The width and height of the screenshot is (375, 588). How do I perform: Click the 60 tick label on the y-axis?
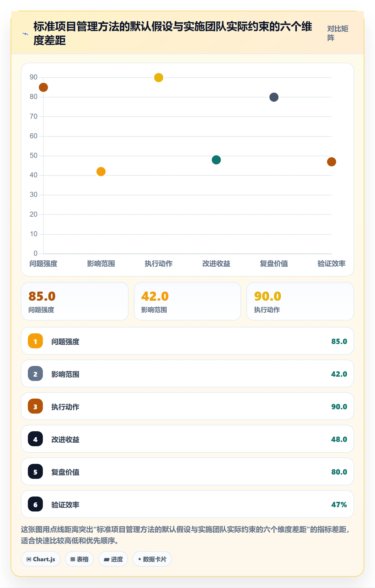click(33, 136)
